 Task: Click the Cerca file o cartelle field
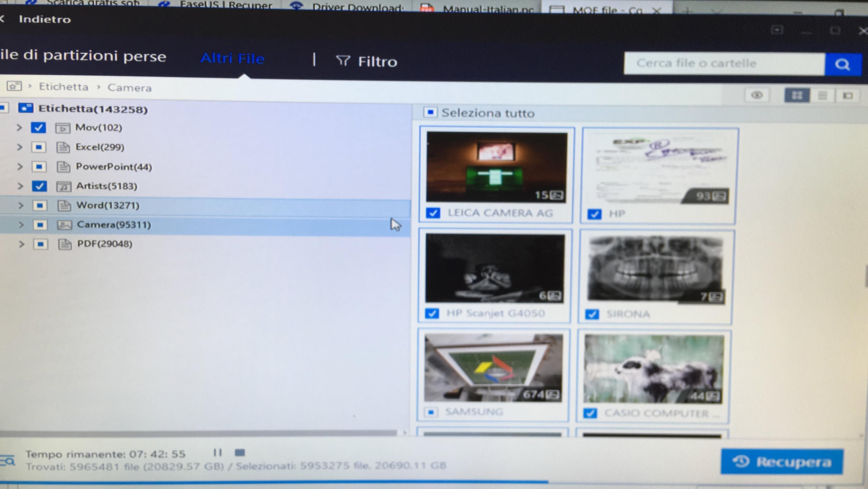724,63
